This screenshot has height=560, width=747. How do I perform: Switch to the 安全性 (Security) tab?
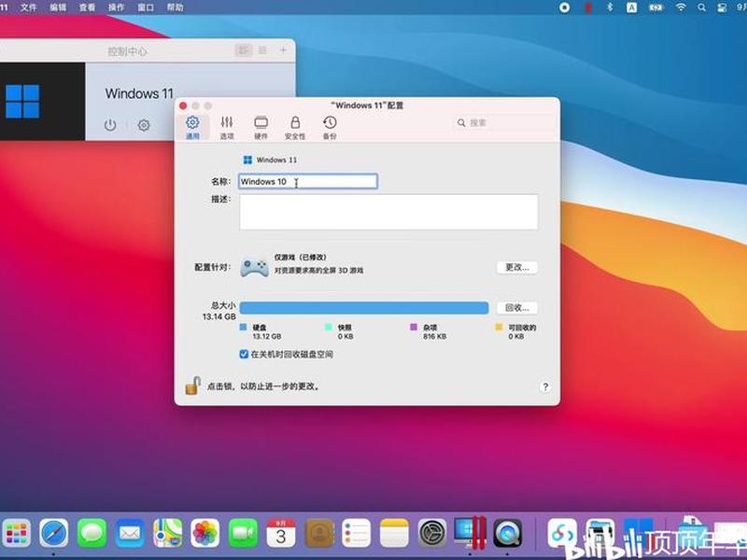point(295,127)
